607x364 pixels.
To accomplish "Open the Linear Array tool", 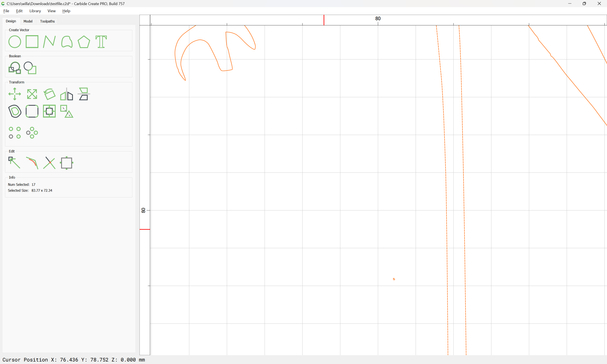I will [x=15, y=133].
